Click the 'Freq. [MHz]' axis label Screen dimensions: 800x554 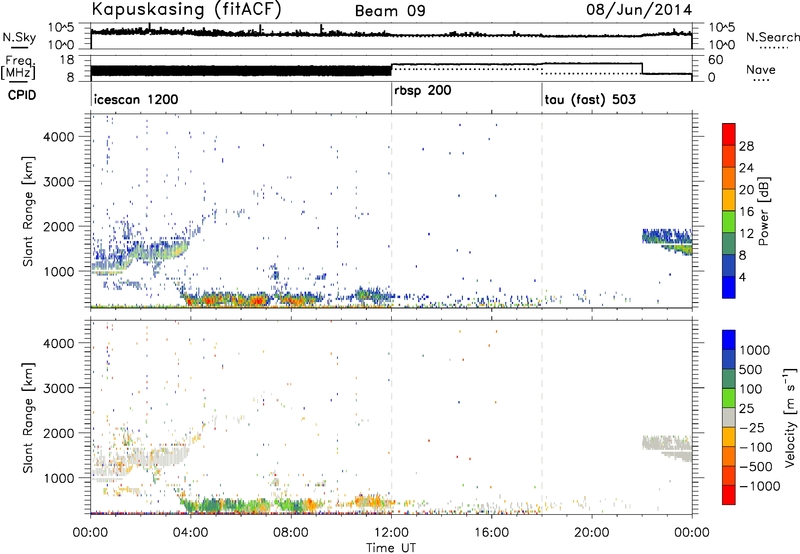(18, 68)
